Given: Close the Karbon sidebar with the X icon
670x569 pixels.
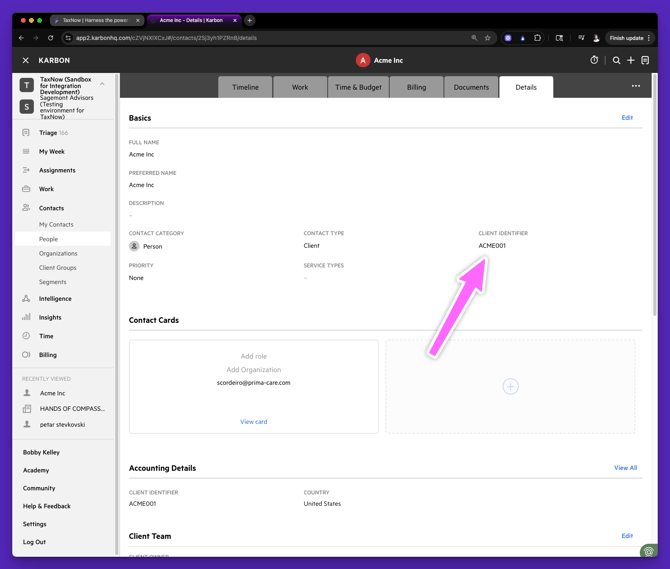Looking at the screenshot, I should (26, 60).
